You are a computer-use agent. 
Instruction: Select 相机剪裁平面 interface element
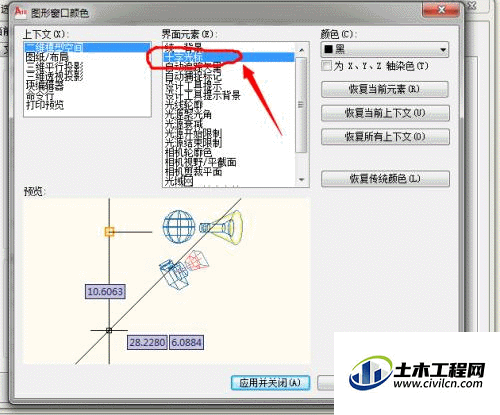(x=229, y=172)
